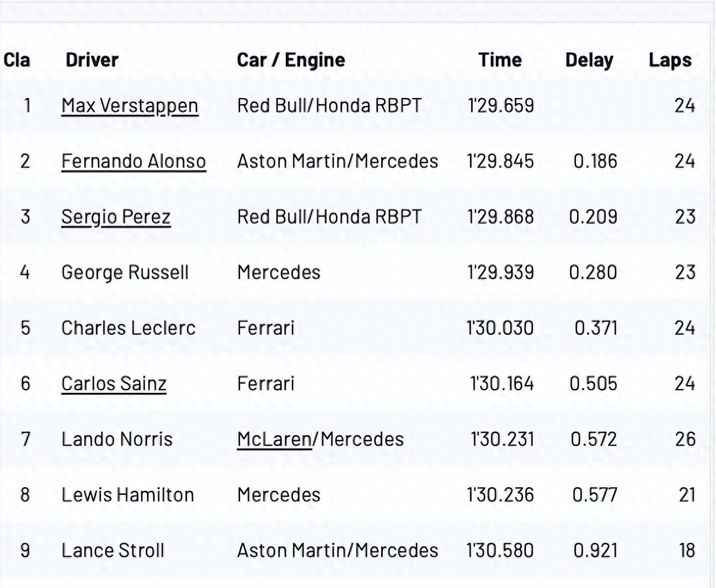The width and height of the screenshot is (716, 588).
Task: Click the Fernando Alonso link
Action: point(134,162)
